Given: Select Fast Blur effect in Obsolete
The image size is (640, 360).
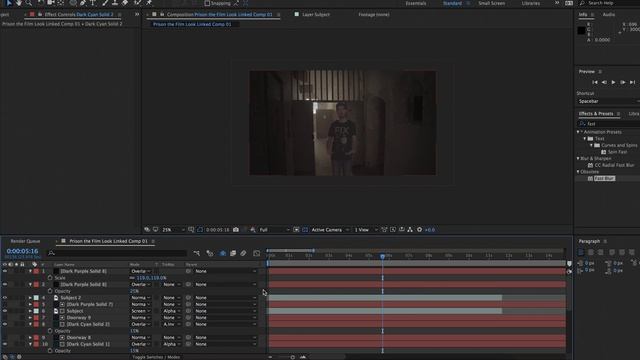Looking at the screenshot, I should click(x=604, y=178).
